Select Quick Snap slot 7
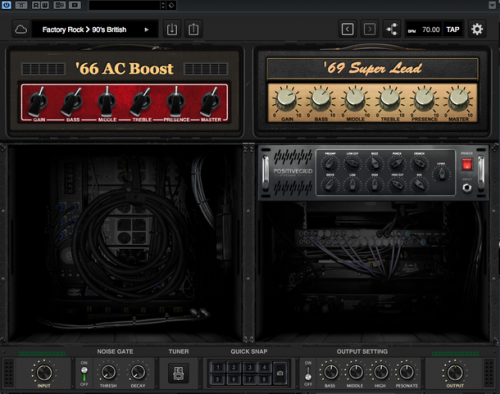Image resolution: width=500 pixels, height=394 pixels. point(249,379)
